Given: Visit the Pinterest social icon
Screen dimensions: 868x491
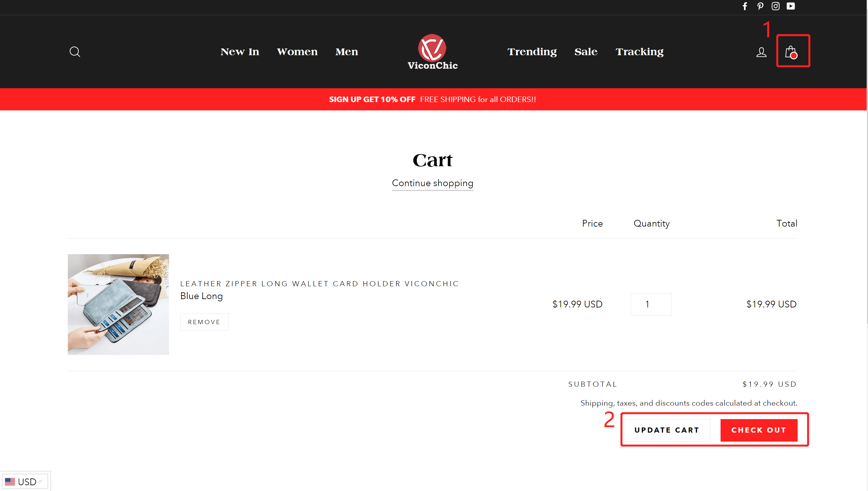Looking at the screenshot, I should point(760,6).
